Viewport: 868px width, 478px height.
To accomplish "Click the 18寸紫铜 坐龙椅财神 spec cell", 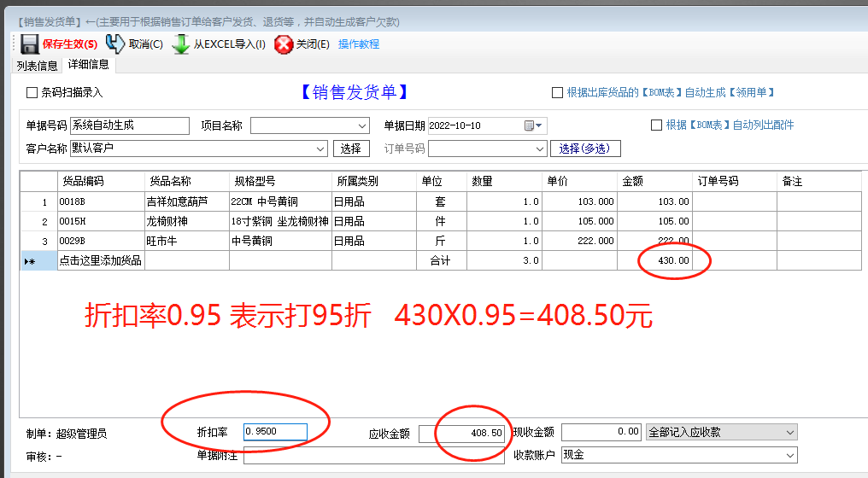I will [280, 221].
